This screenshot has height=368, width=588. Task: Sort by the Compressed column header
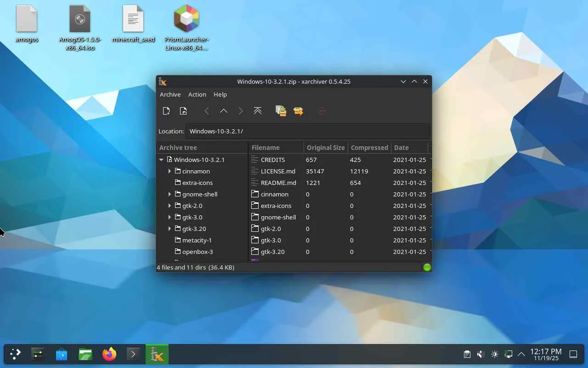369,148
